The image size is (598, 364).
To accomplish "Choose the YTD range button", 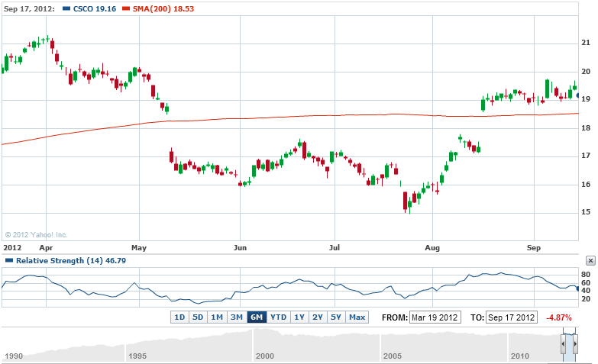I will pos(279,317).
